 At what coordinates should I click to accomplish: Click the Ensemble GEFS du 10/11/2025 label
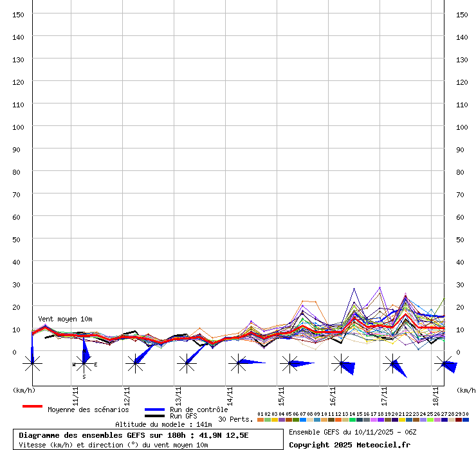352,432
